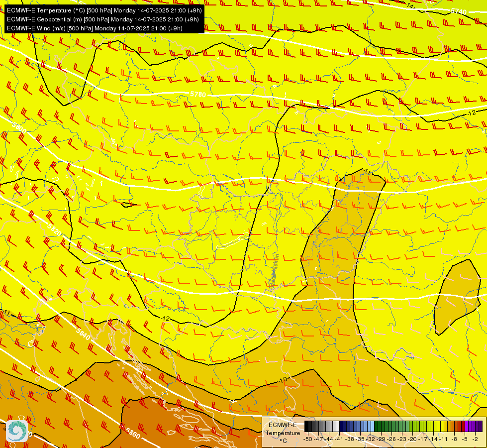This screenshot has width=487, height=448.
Task: Click the ECMWF-E Geopotential 500 hPa title line
Action: (103, 19)
